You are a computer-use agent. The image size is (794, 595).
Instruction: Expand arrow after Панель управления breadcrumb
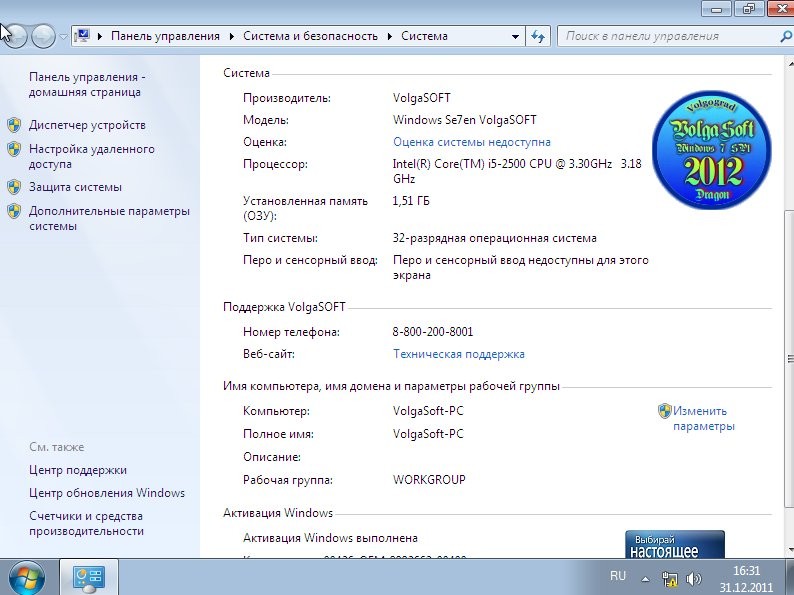point(232,36)
